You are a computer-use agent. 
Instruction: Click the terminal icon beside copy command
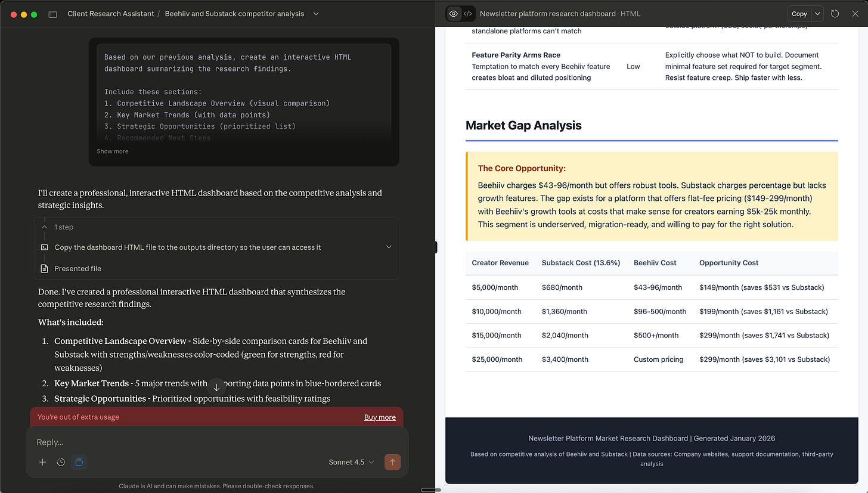coord(44,247)
